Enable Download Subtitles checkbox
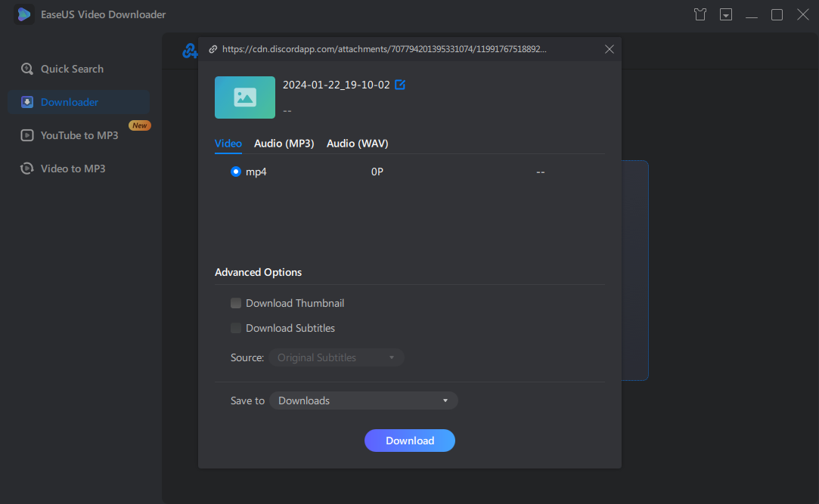 coord(236,328)
